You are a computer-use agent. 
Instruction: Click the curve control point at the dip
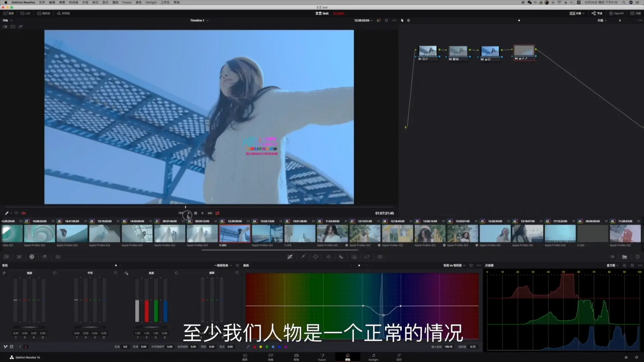tap(383, 315)
